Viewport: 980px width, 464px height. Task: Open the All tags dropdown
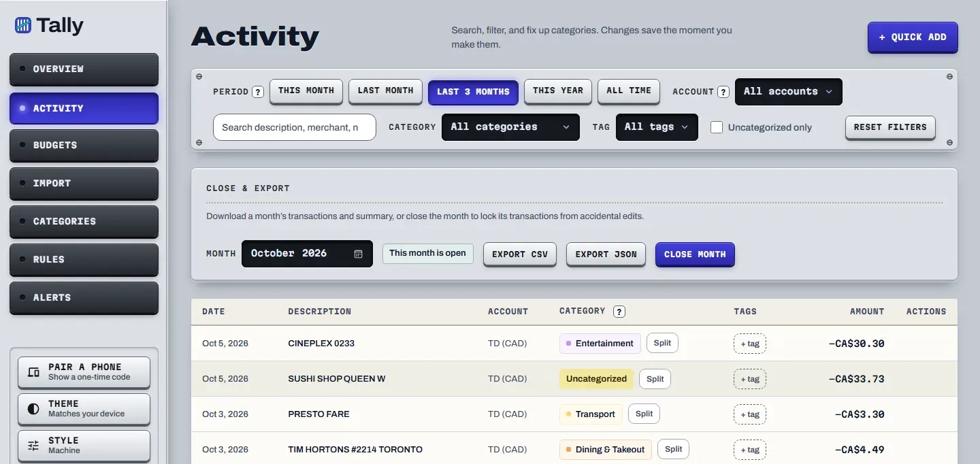pyautogui.click(x=657, y=127)
